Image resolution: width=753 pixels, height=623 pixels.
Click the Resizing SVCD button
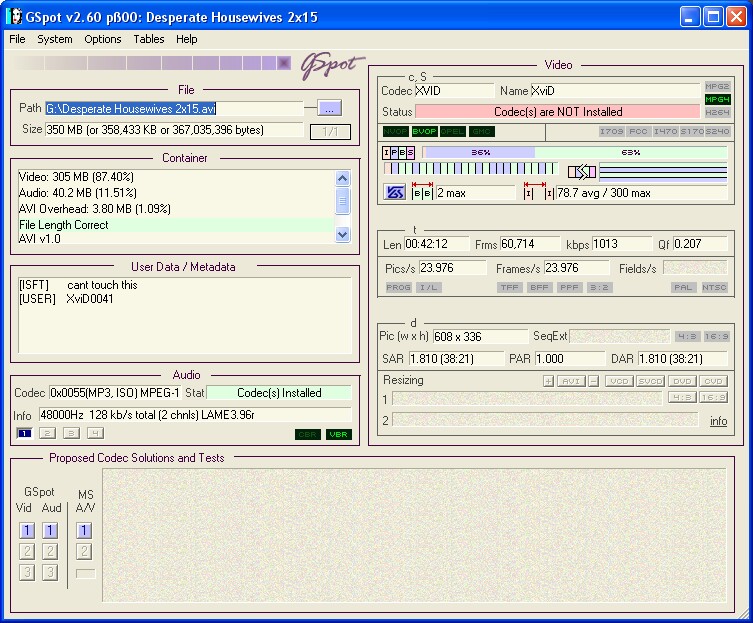[651, 381]
